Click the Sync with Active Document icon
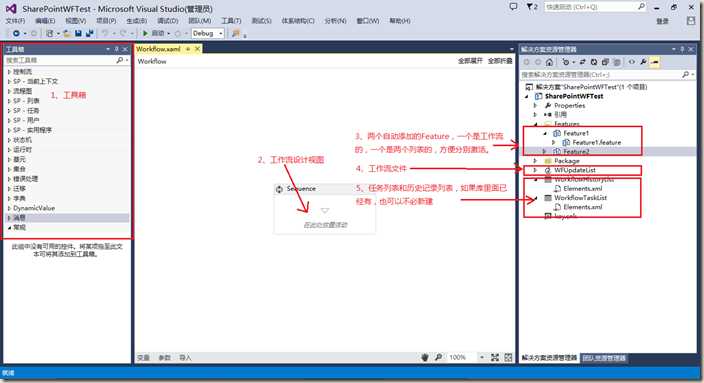Screen dimensions: 704x383 (x=582, y=62)
